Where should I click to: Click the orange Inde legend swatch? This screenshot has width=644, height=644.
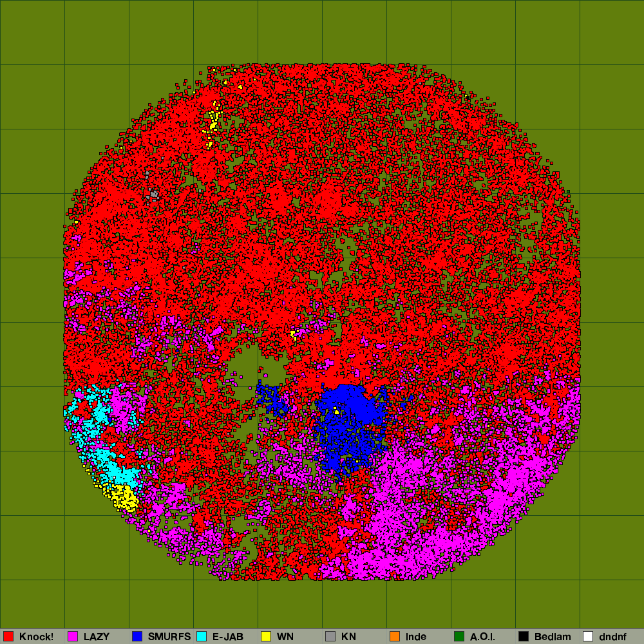coord(395,636)
